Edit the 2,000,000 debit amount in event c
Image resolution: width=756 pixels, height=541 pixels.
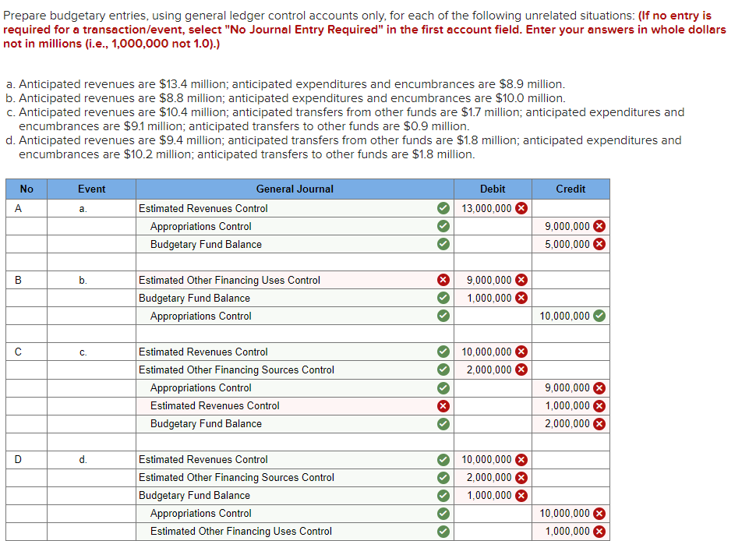[x=493, y=370]
